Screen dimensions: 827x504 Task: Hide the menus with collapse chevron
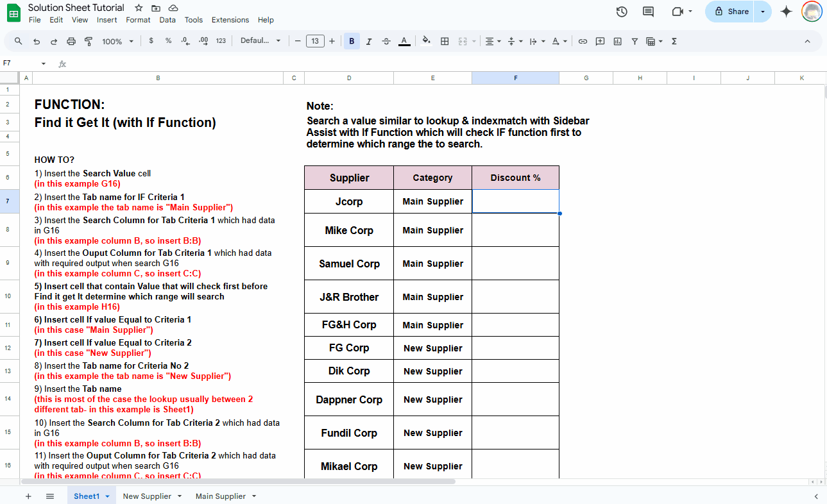807,41
